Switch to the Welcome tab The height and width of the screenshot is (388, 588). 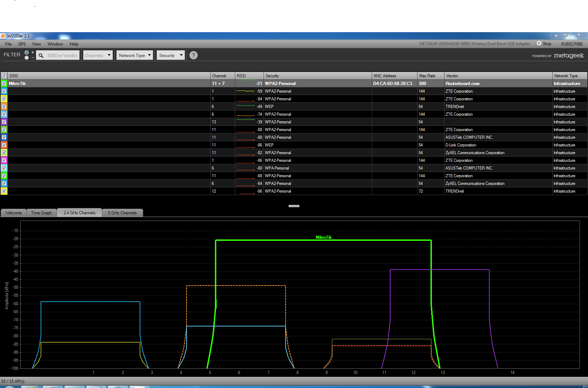pyautogui.click(x=14, y=213)
